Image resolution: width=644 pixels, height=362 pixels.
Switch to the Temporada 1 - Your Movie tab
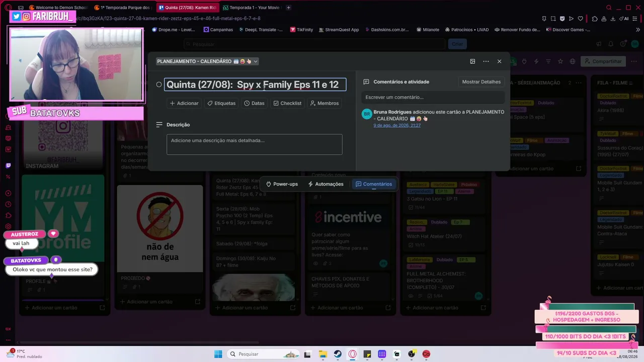point(251,8)
